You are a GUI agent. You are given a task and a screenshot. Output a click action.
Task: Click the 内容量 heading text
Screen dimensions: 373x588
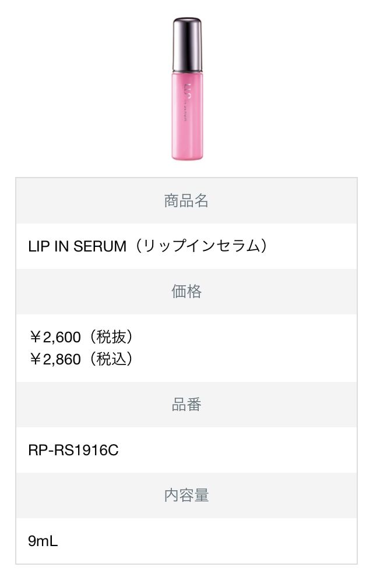point(186,495)
